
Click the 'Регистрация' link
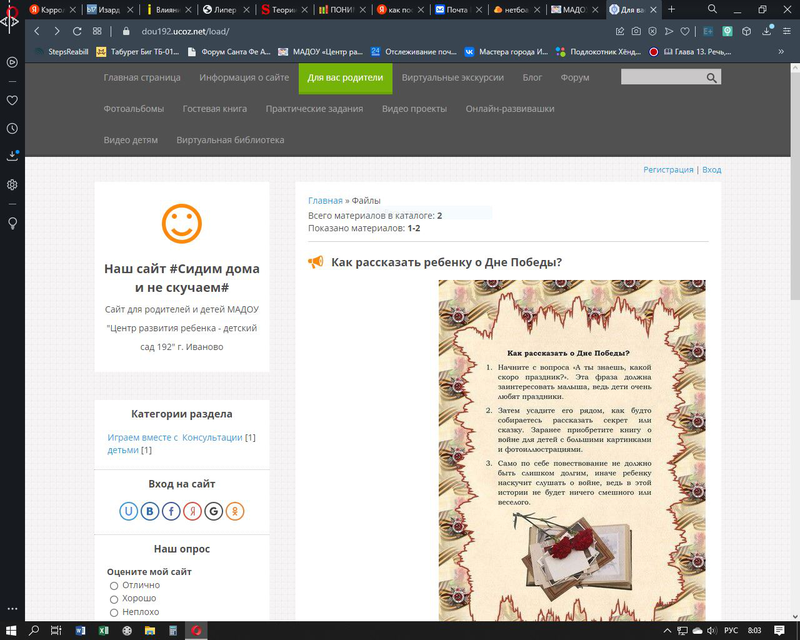coord(668,170)
